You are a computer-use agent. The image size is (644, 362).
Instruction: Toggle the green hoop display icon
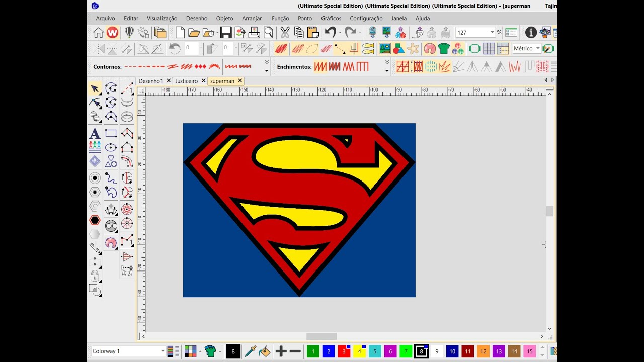pos(474,49)
